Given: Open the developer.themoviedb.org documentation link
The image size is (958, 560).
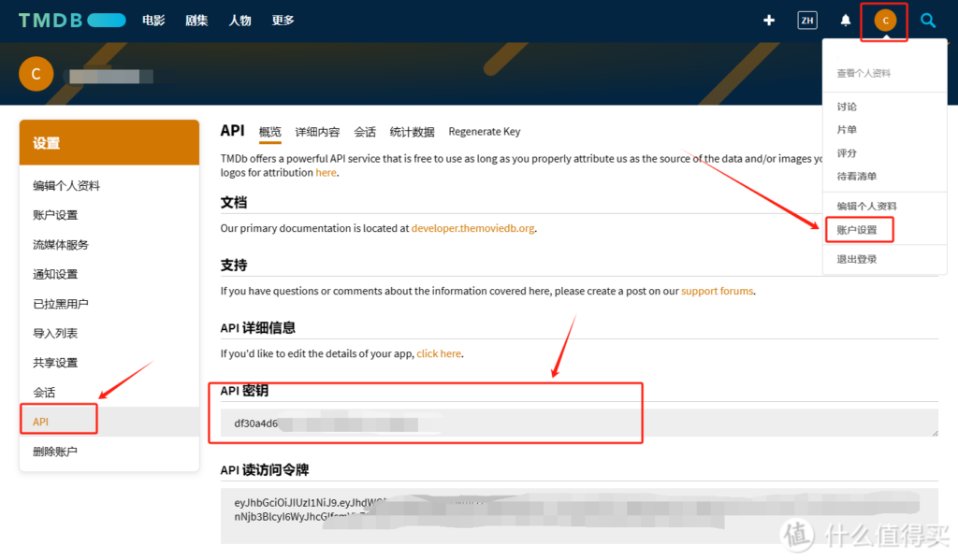Looking at the screenshot, I should click(472, 228).
